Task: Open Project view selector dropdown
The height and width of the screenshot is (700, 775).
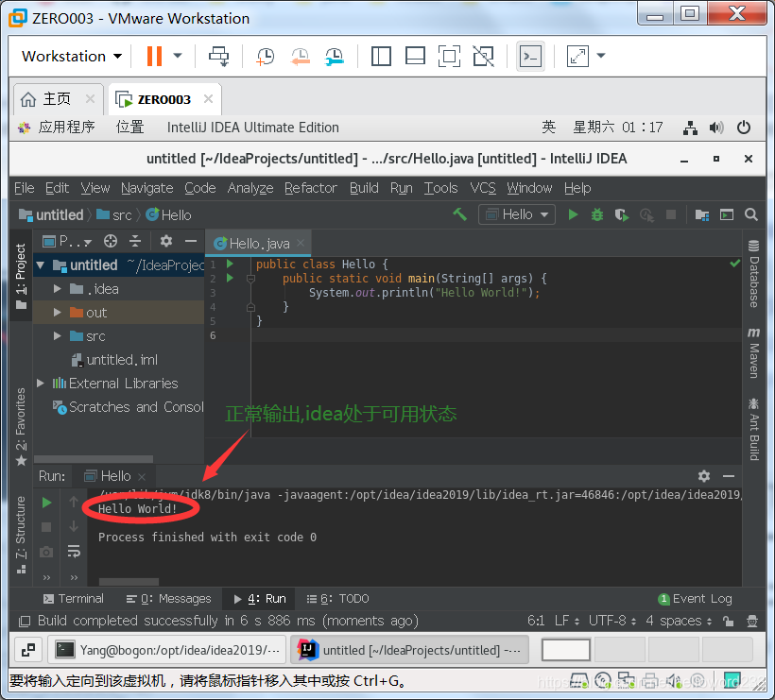Action: tap(67, 241)
